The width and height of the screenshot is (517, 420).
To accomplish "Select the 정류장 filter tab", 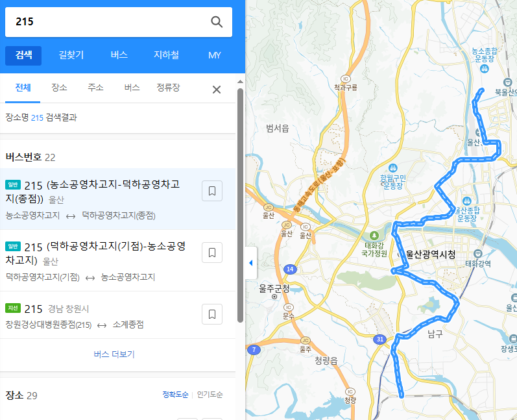I will (168, 88).
